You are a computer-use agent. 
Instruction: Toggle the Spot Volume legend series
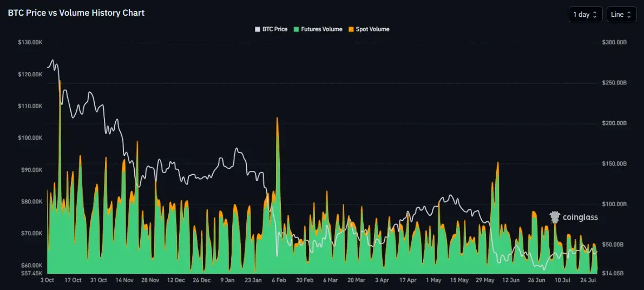369,29
